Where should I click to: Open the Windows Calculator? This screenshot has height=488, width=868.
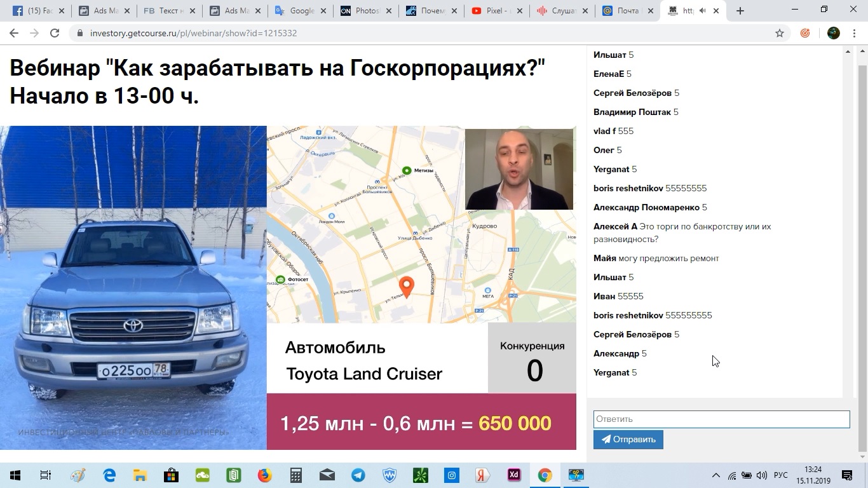pos(295,475)
